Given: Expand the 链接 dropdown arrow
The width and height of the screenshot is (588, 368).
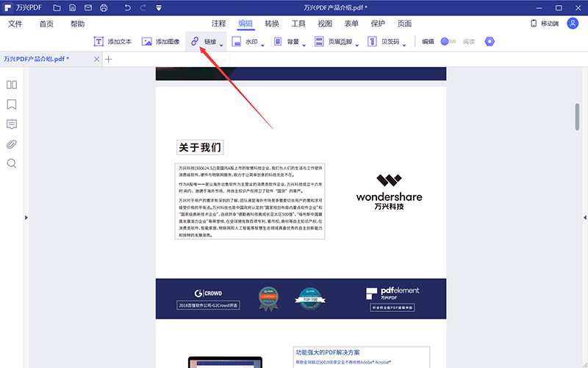Looking at the screenshot, I should click(x=221, y=46).
